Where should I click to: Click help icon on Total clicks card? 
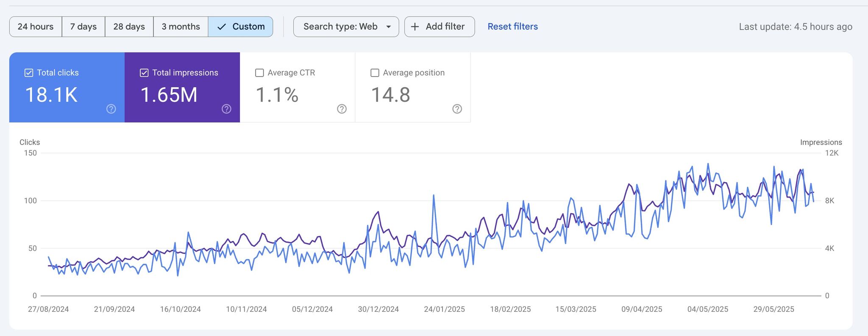point(111,109)
